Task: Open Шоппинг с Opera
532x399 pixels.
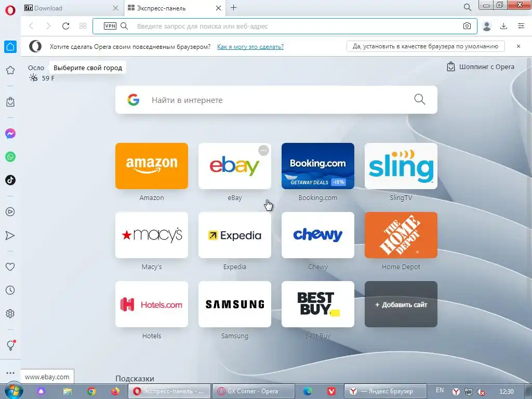Action: [x=481, y=67]
